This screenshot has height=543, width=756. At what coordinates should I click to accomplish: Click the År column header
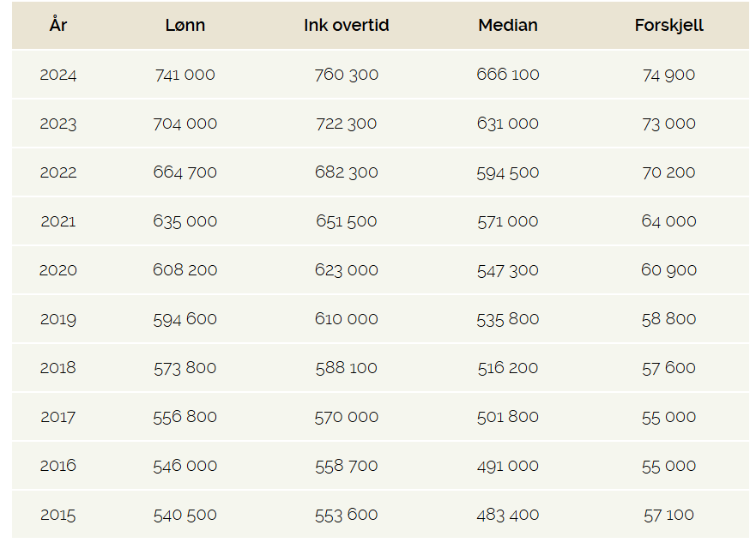[57, 25]
